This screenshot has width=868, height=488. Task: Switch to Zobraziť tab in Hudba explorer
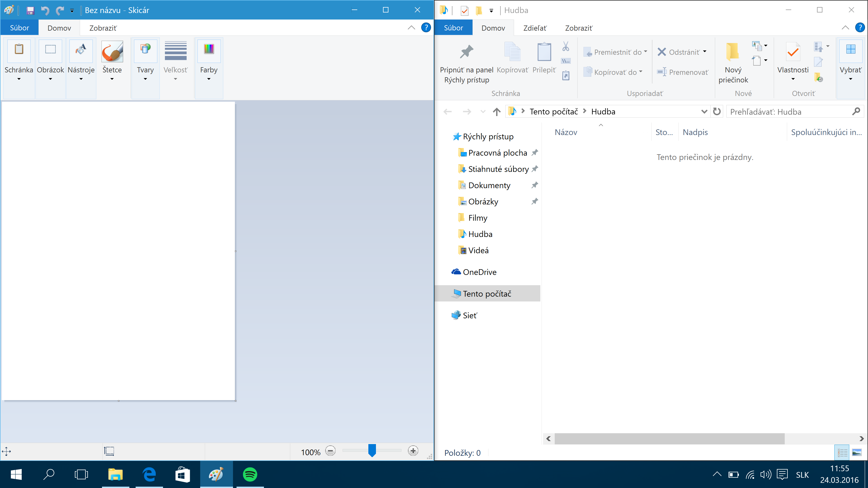[x=579, y=28]
